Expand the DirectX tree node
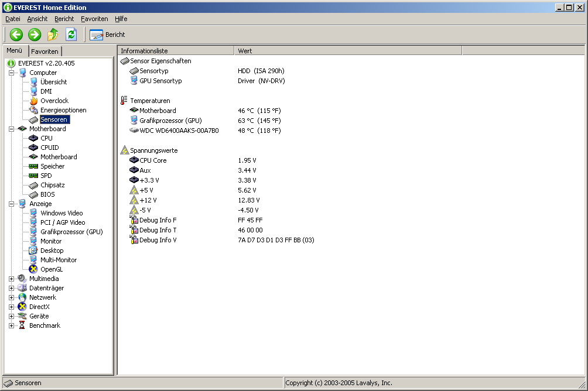The width and height of the screenshot is (588, 391). [11, 307]
